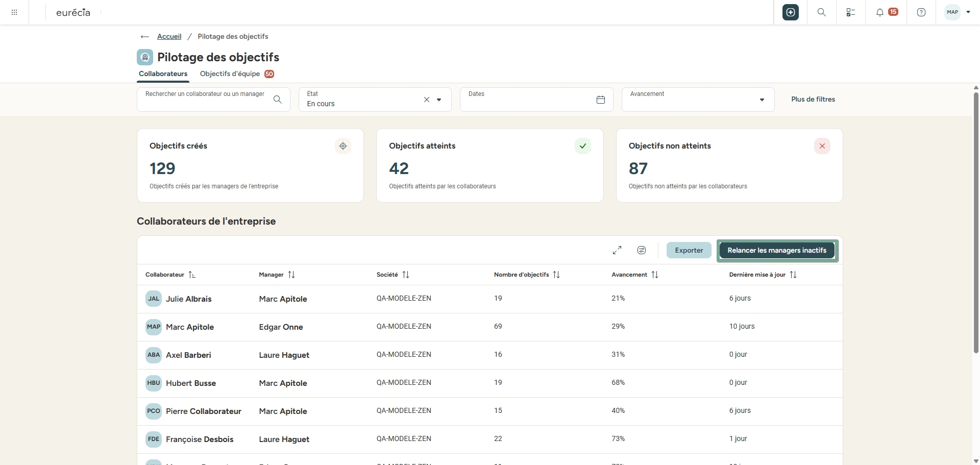Sort by Dernière mise à jour column
Image resolution: width=980 pixels, height=465 pixels.
(793, 275)
